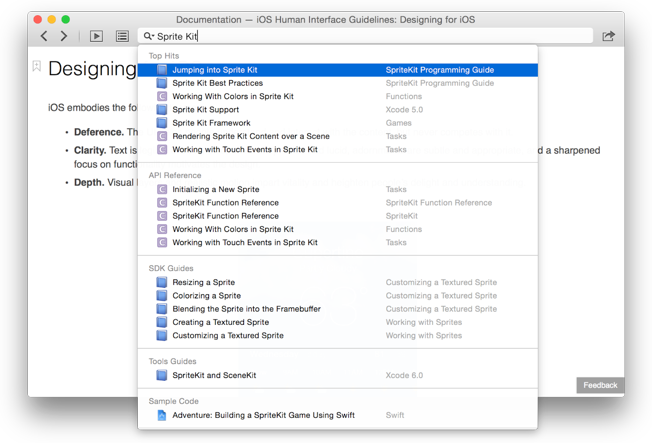
Task: Open Blending the Sprite into the Framebuffer
Action: (338, 309)
